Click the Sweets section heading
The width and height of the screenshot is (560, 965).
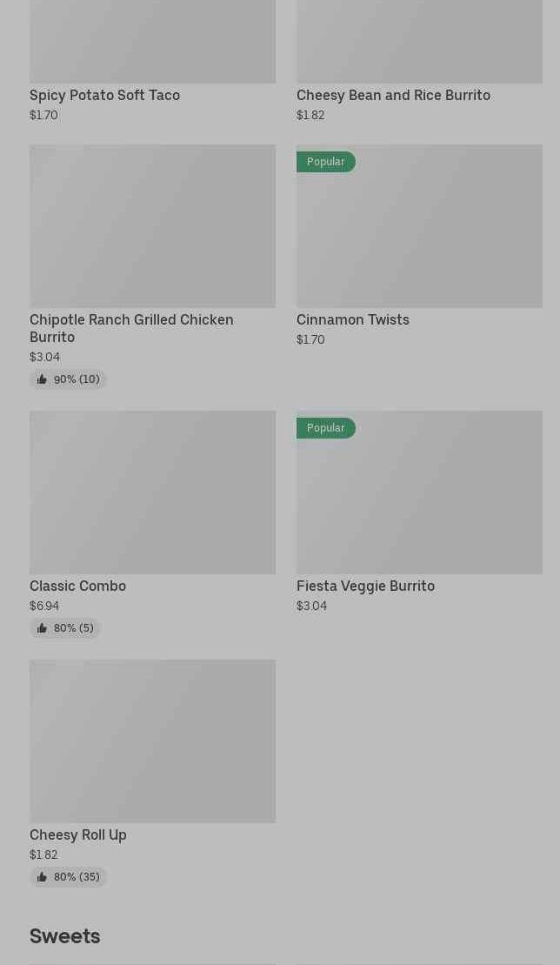[65, 935]
